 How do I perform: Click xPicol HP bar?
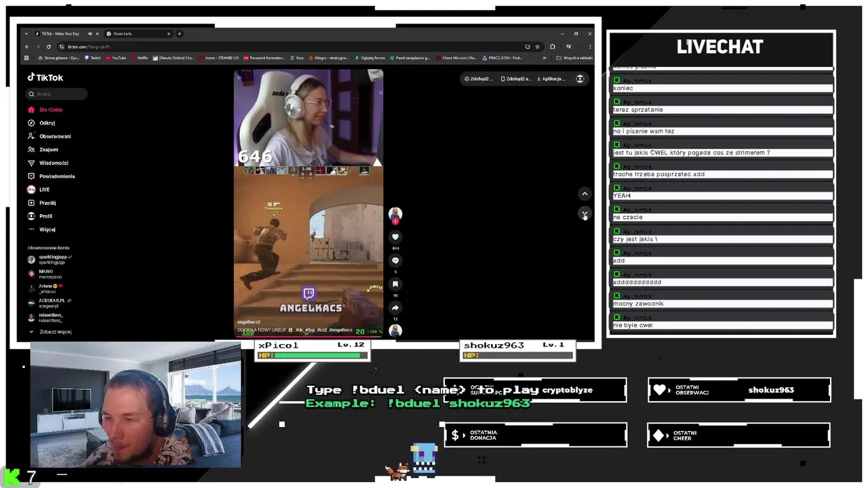[x=313, y=355]
